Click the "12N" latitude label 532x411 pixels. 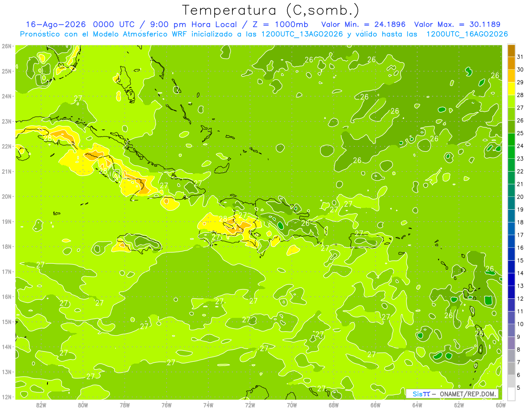pyautogui.click(x=7, y=397)
